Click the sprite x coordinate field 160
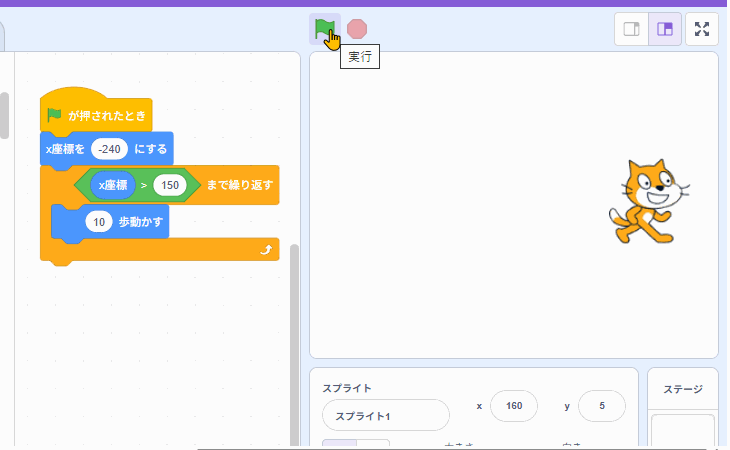 [x=514, y=406]
